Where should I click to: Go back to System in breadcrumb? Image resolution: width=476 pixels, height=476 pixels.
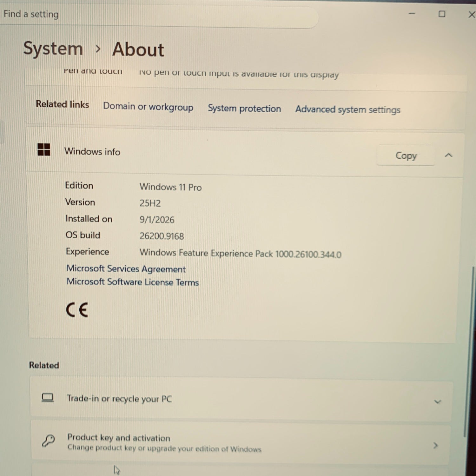pos(53,49)
